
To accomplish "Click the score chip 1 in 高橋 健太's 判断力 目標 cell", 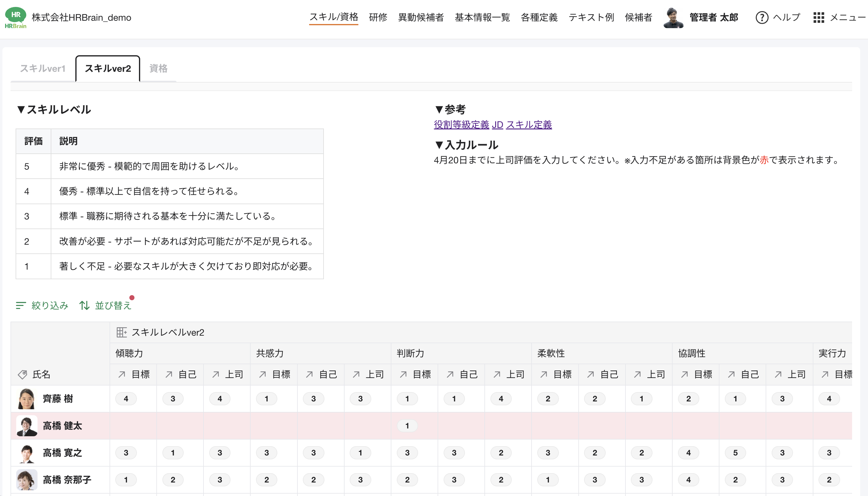I will coord(408,425).
